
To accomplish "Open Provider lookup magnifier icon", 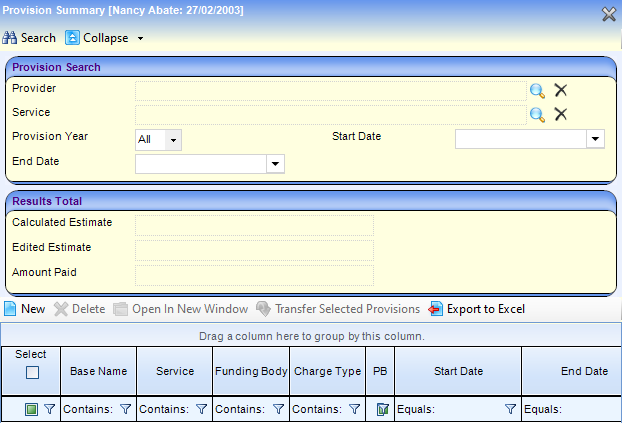I will (x=537, y=89).
